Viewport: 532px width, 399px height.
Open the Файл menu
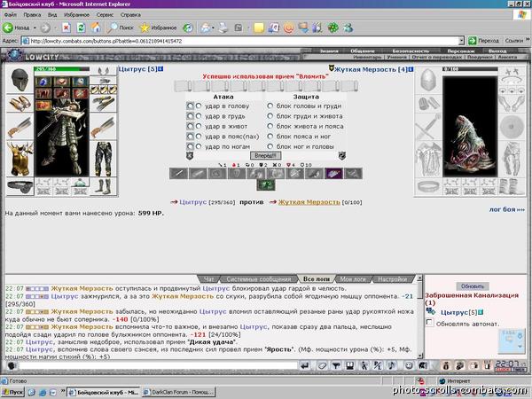(11, 15)
